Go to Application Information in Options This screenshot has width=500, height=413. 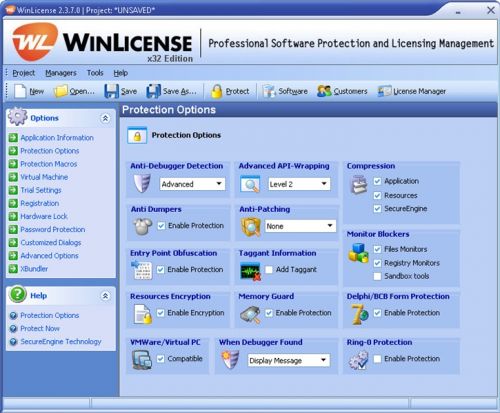(x=57, y=138)
